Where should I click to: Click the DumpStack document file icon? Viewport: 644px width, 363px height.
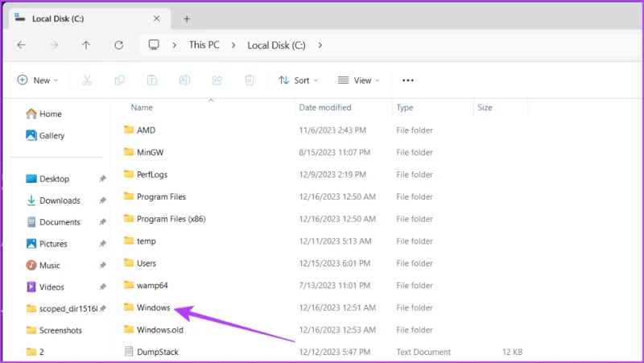(129, 352)
